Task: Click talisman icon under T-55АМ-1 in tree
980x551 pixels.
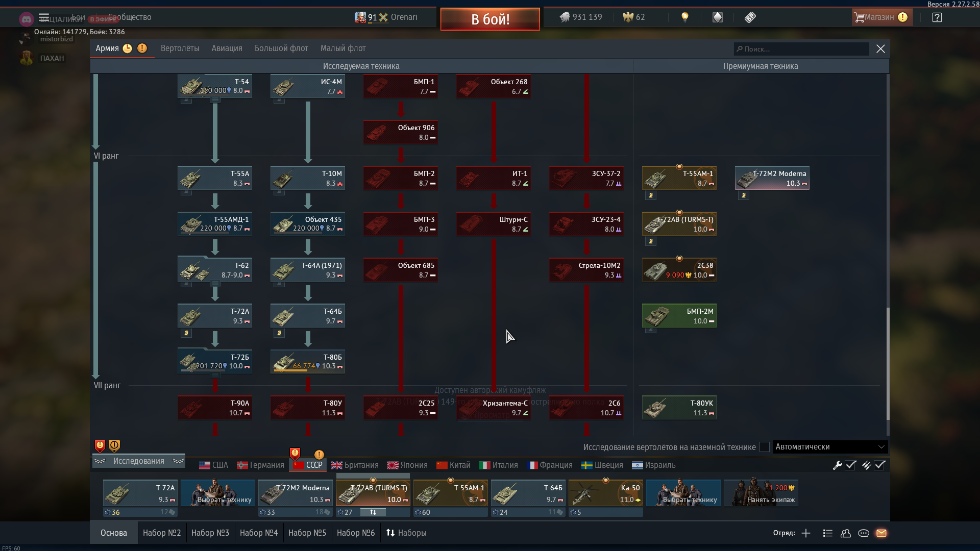Action: point(651,195)
